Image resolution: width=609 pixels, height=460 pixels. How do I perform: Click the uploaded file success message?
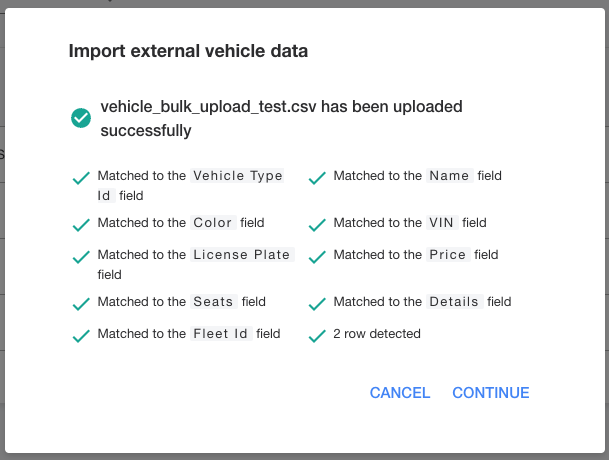(x=281, y=118)
